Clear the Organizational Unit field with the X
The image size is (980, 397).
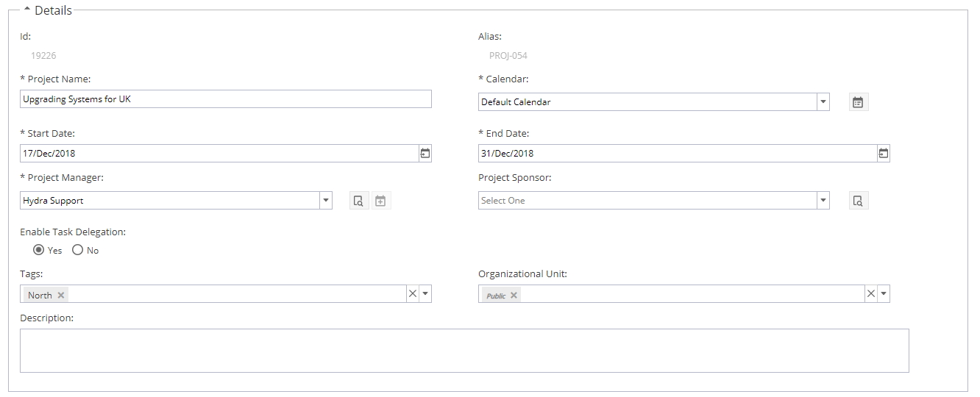(871, 293)
